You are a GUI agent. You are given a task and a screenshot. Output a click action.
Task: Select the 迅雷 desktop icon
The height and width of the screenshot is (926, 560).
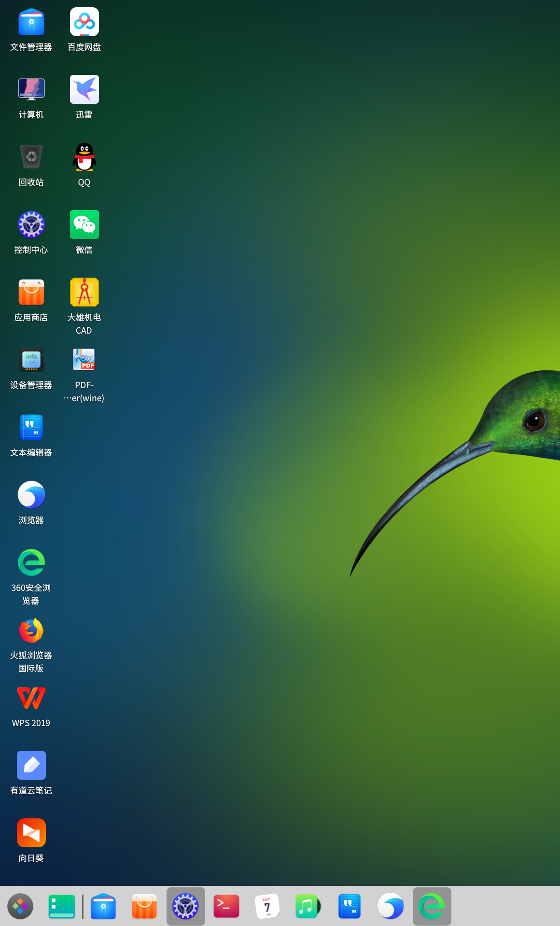coord(84,89)
